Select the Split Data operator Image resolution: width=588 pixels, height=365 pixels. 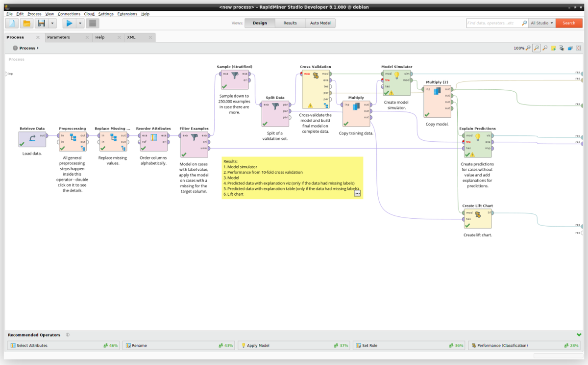pyautogui.click(x=275, y=114)
